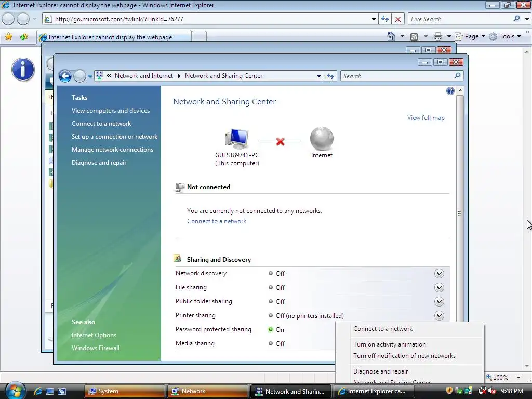Viewport: 532px width, 399px height.
Task: Click the red Stop button in IE
Action: (398, 19)
